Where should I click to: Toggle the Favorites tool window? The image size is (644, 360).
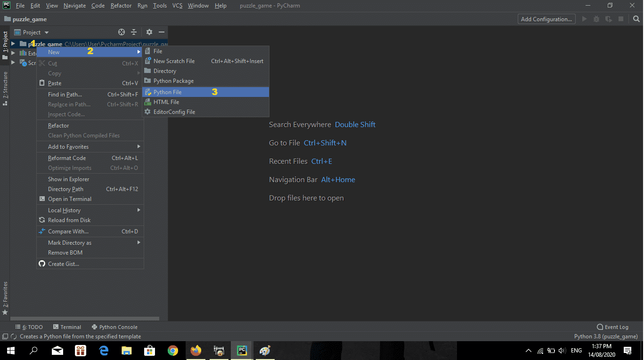point(5,294)
